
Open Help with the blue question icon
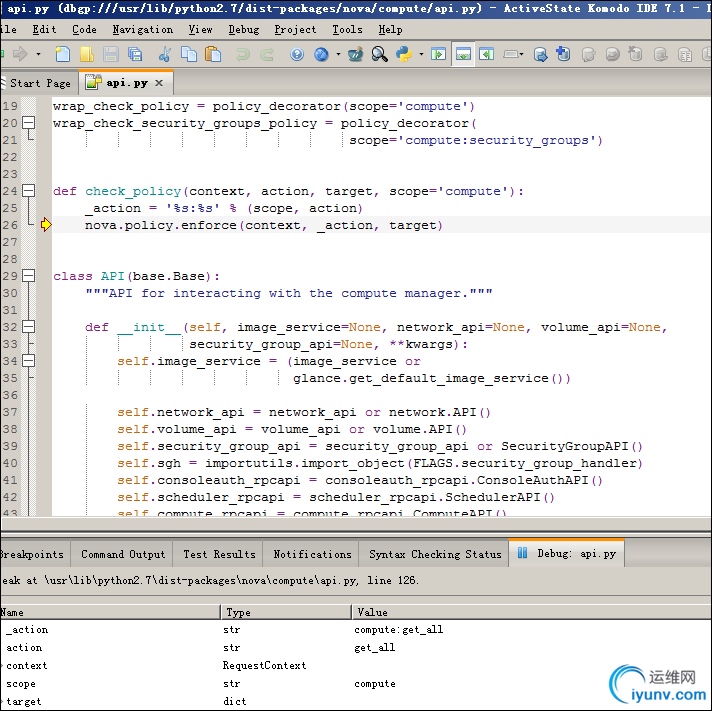point(297,54)
